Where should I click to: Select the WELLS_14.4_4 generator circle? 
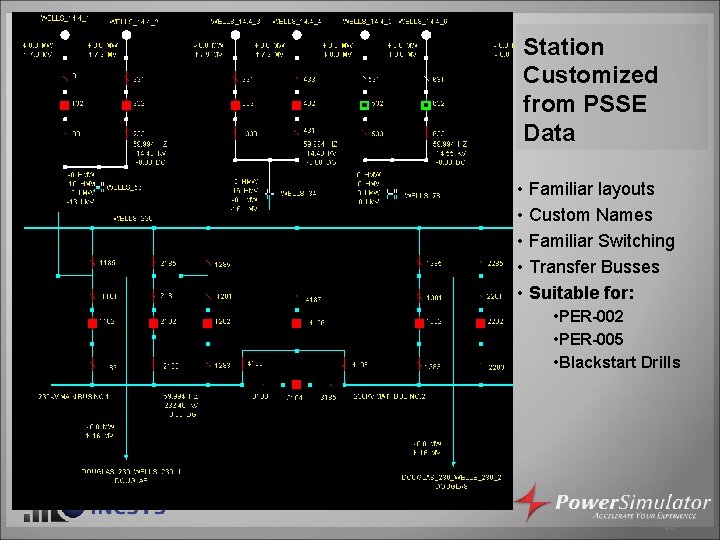click(x=297, y=35)
